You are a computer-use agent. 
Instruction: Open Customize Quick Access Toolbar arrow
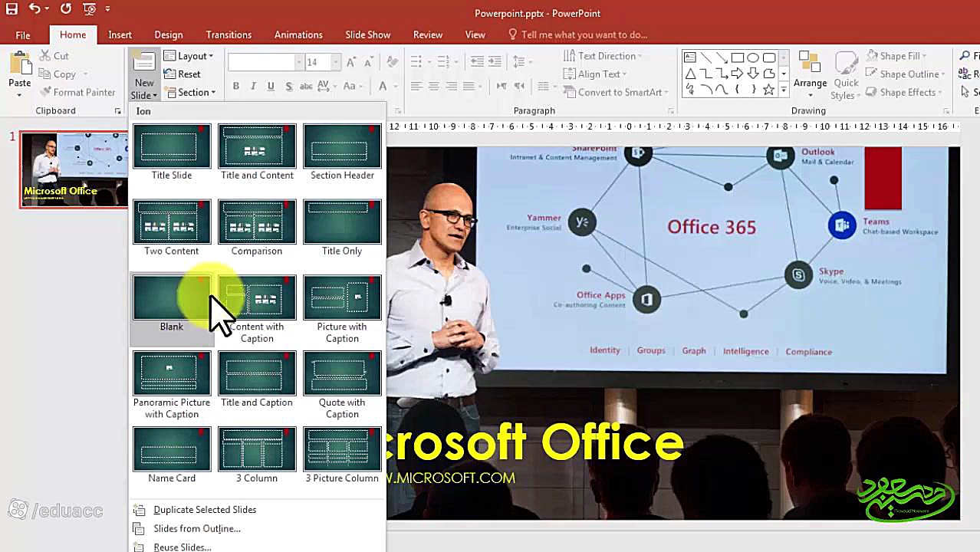pyautogui.click(x=107, y=9)
